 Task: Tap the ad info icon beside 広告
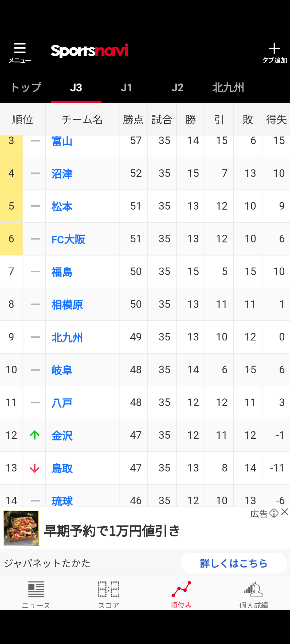pyautogui.click(x=274, y=513)
